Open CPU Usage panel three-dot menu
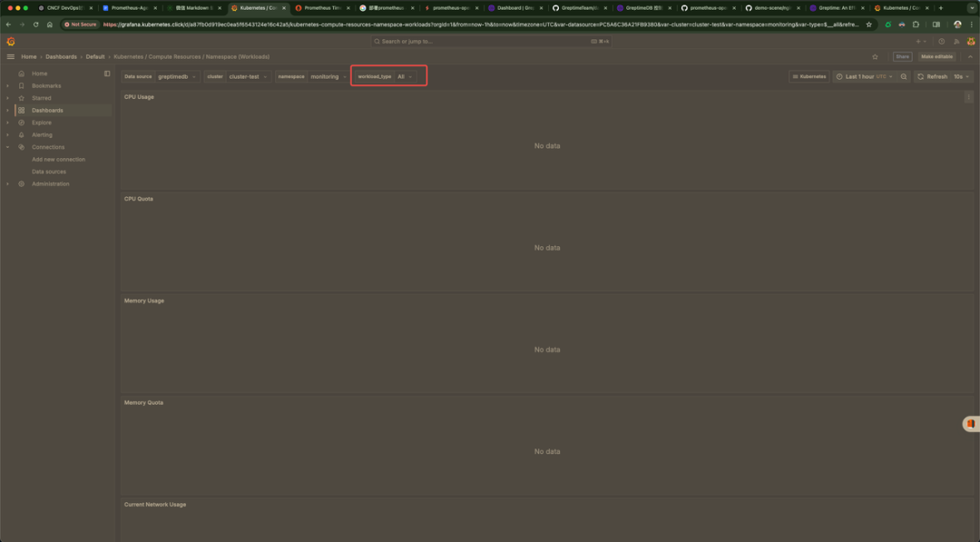 [x=969, y=97]
